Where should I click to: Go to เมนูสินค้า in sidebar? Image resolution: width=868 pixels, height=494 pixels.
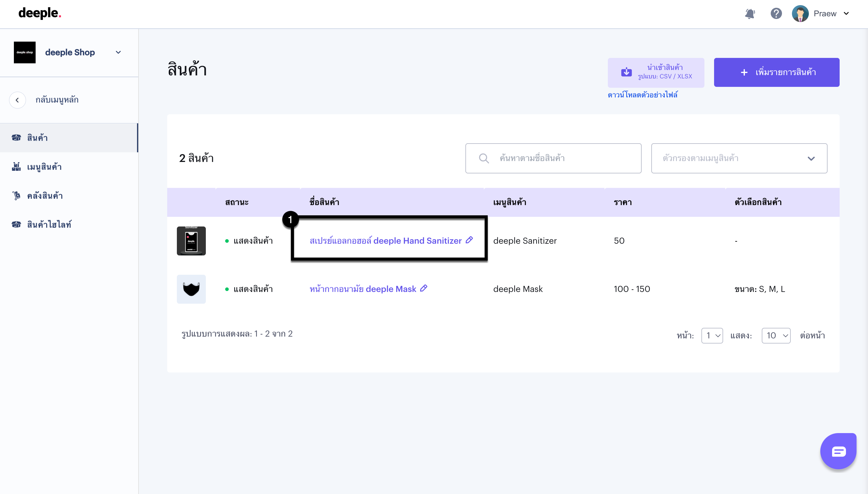(x=44, y=167)
